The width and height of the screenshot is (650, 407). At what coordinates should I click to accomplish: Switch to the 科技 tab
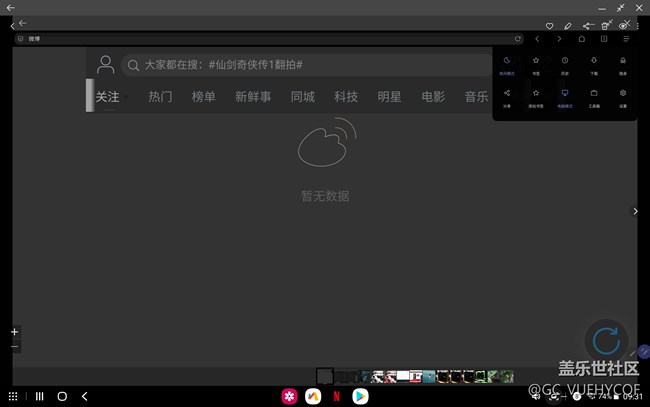pyautogui.click(x=346, y=97)
